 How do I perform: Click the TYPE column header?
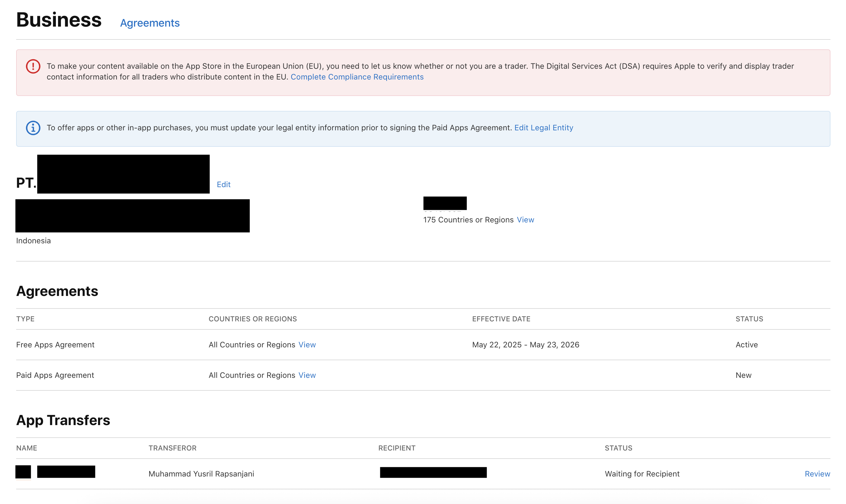click(25, 319)
